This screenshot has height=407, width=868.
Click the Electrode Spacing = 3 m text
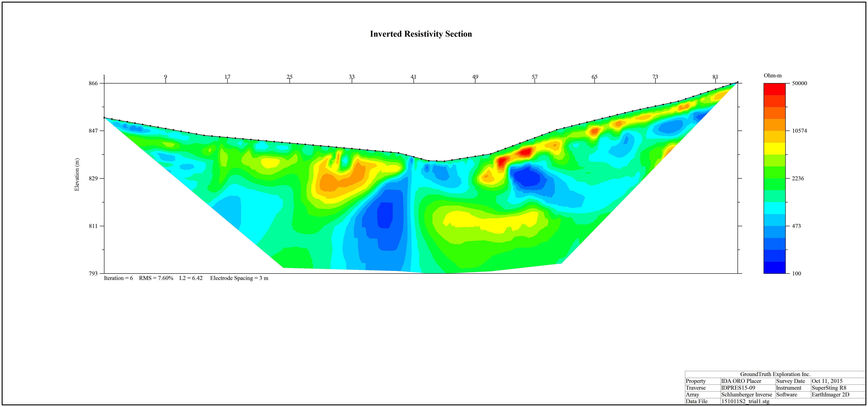tap(239, 278)
